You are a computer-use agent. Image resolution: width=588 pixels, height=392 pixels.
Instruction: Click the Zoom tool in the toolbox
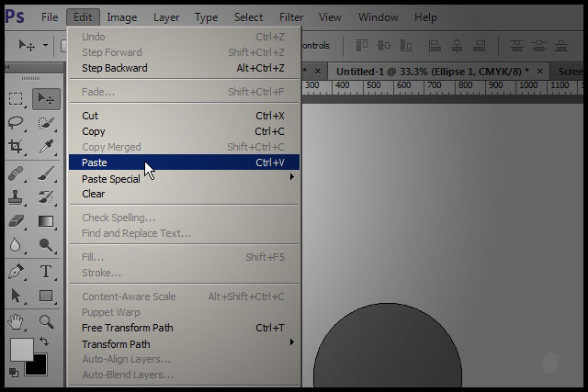[x=45, y=320]
